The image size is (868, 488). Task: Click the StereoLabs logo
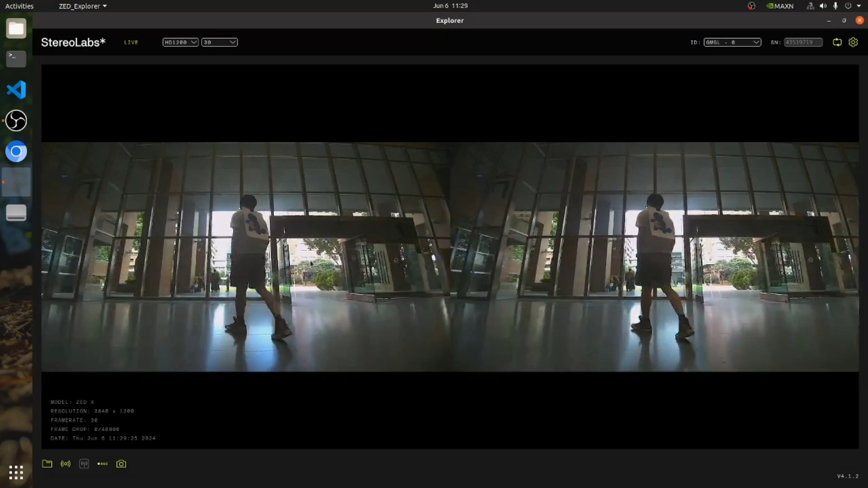click(73, 42)
